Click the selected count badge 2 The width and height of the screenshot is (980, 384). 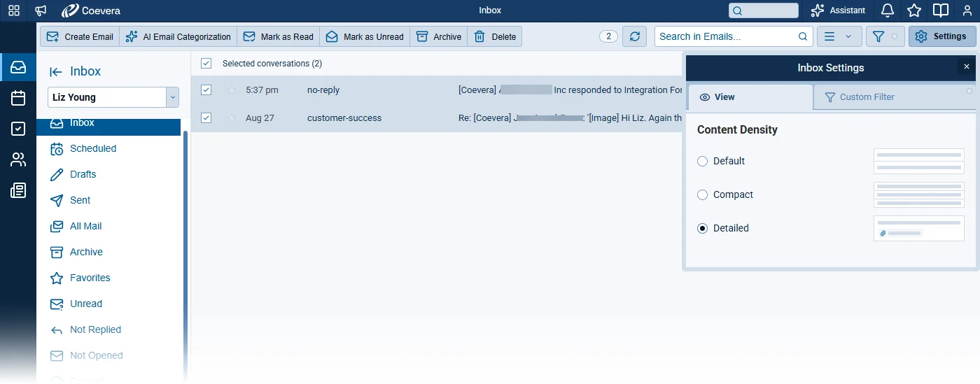(609, 36)
